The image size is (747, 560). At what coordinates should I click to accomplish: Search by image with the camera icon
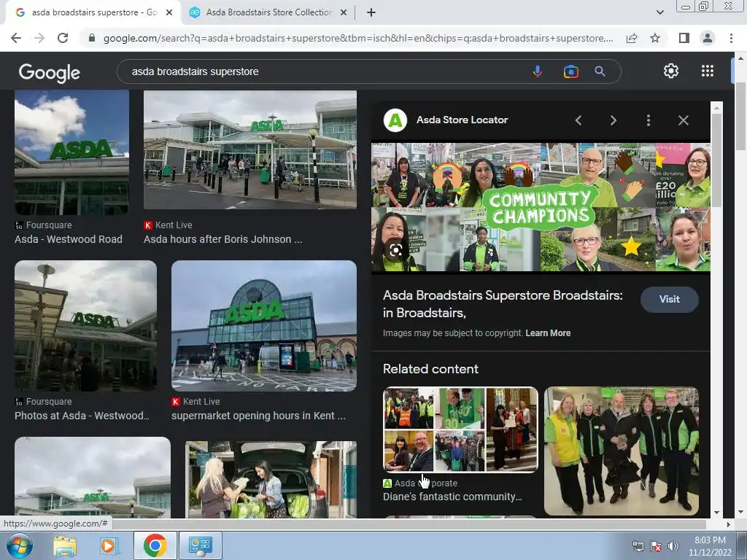tap(570, 71)
